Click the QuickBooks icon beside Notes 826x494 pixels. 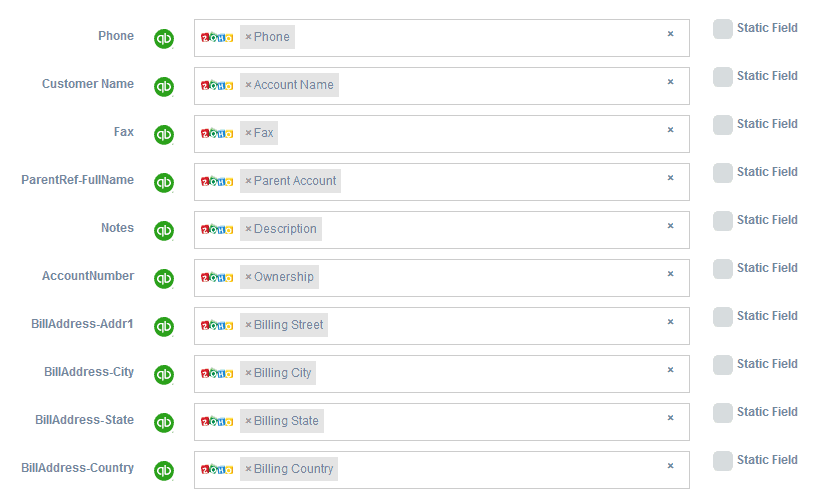(x=164, y=231)
